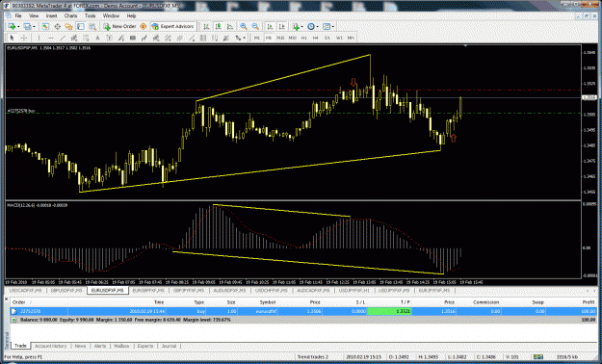
Task: Toggle the Terminal panel toolbar icon
Action: point(81,27)
